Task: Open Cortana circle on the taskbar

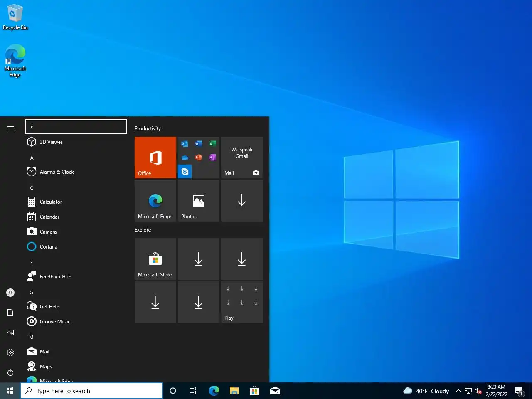Action: point(173,391)
